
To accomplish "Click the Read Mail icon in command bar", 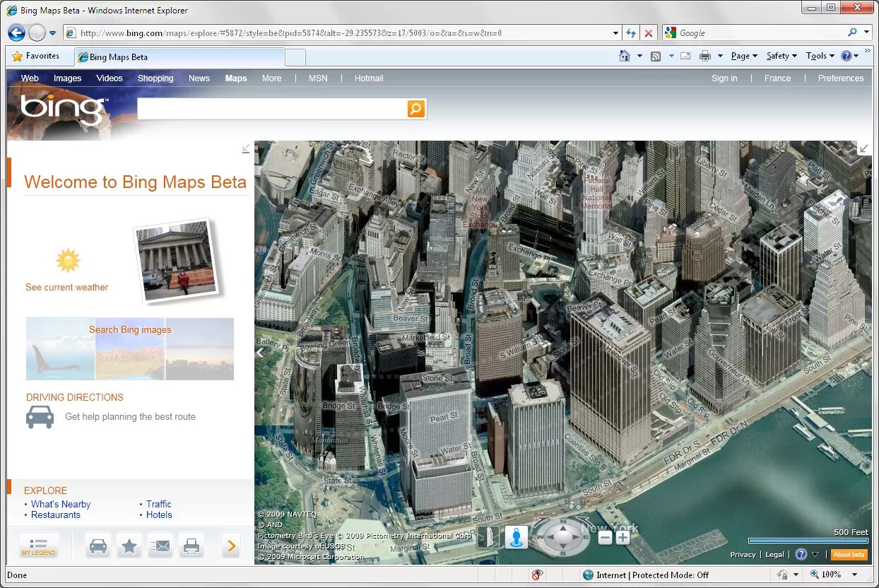I will (685, 56).
